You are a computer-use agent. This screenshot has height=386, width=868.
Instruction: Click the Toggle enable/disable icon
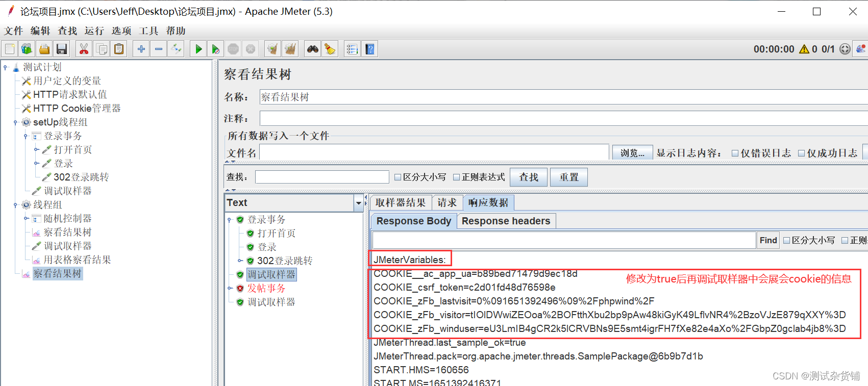point(176,49)
